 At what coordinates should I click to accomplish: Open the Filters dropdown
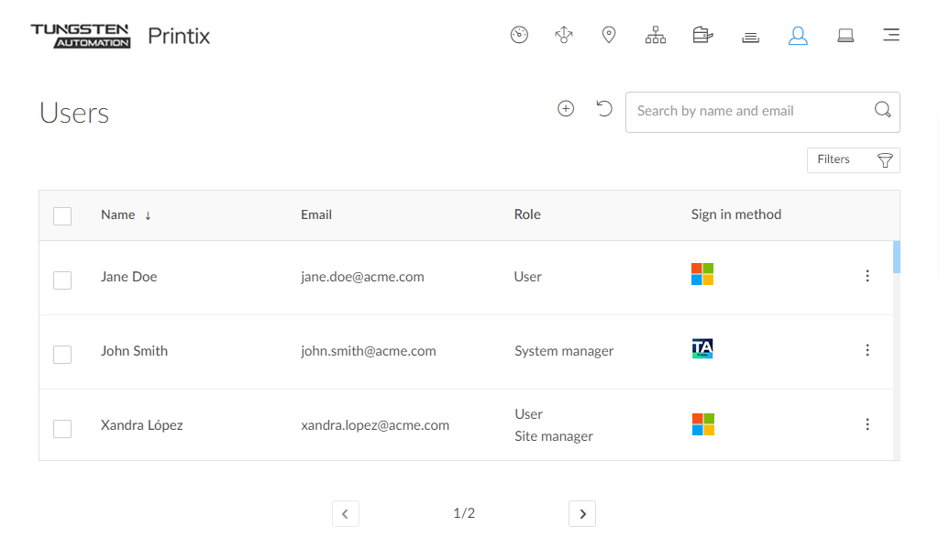(x=853, y=160)
